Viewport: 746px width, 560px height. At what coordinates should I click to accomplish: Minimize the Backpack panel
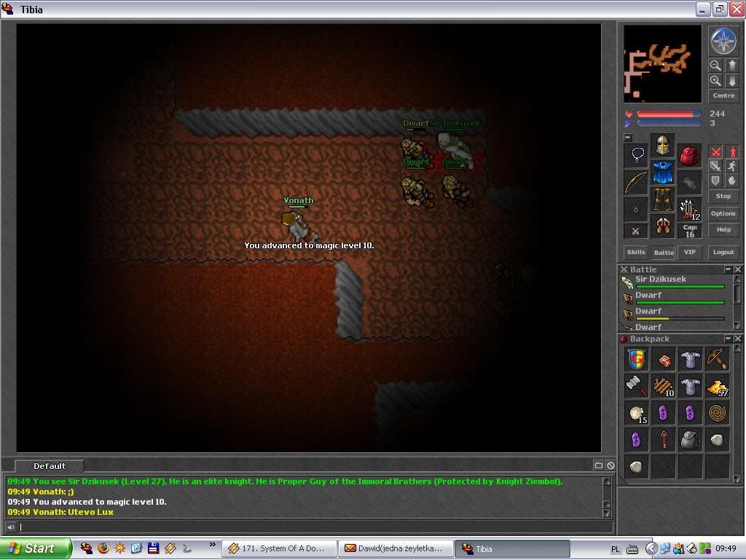(728, 339)
